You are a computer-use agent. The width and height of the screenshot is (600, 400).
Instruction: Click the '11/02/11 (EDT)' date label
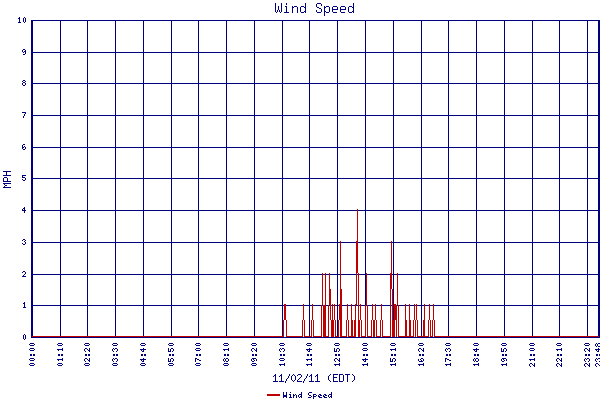click(314, 378)
